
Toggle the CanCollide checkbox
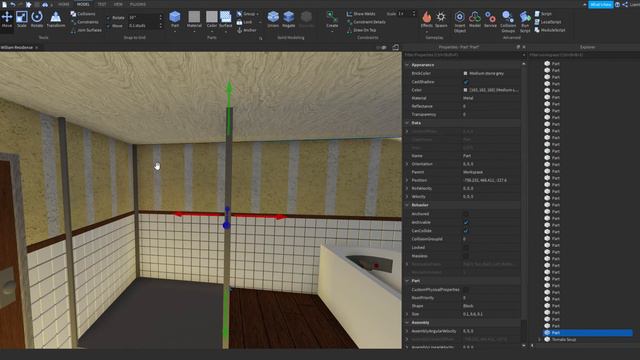click(x=466, y=231)
